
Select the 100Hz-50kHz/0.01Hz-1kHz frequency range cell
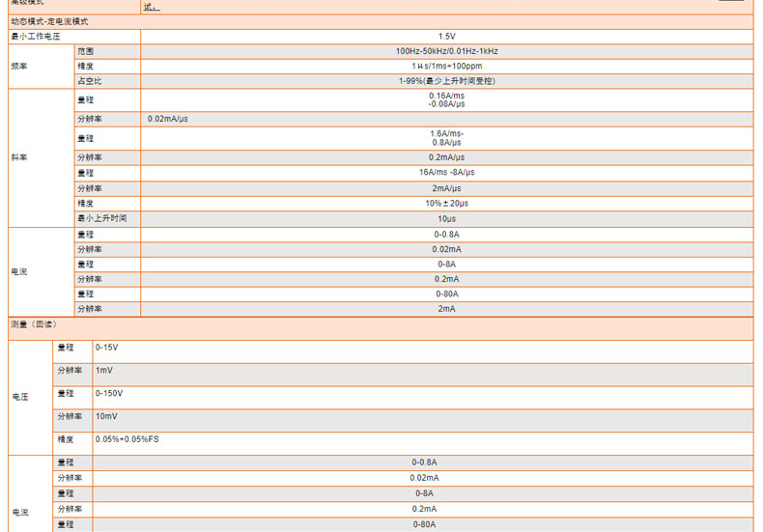click(446, 50)
